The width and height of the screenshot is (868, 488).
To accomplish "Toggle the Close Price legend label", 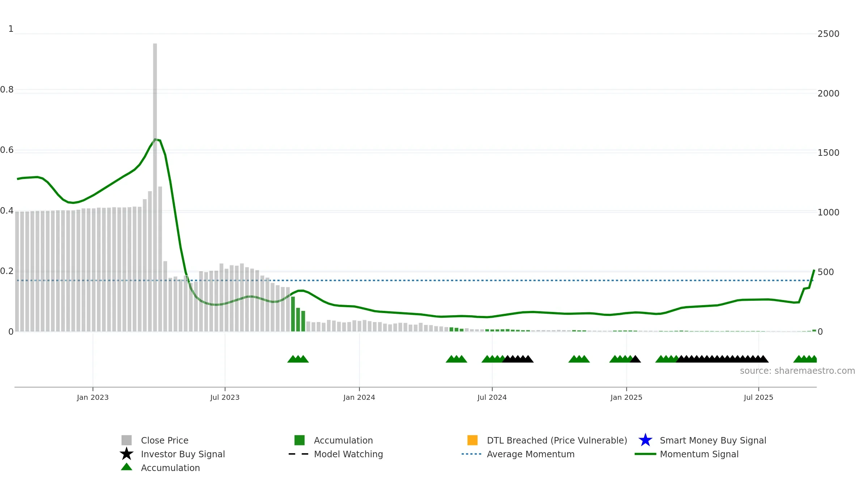I will point(165,440).
